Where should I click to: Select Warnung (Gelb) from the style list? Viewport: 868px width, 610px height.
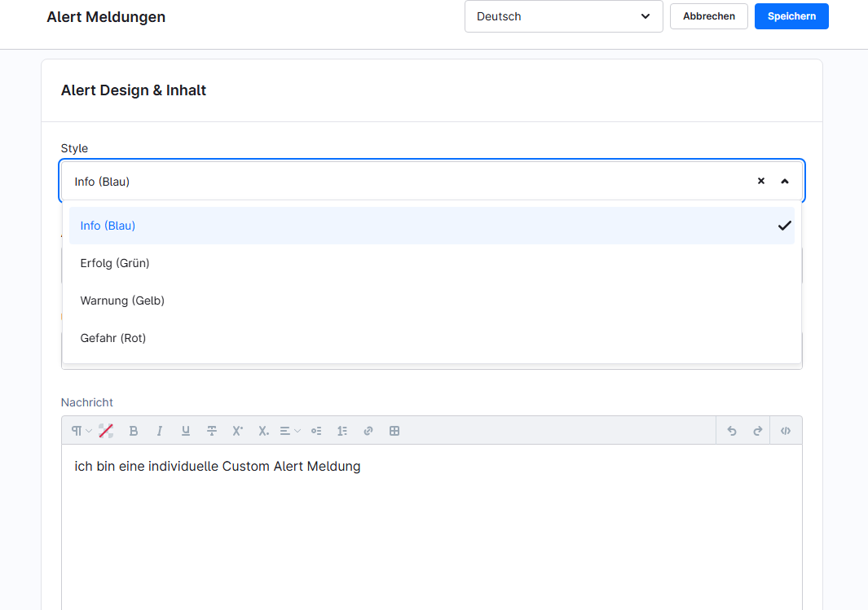click(122, 301)
